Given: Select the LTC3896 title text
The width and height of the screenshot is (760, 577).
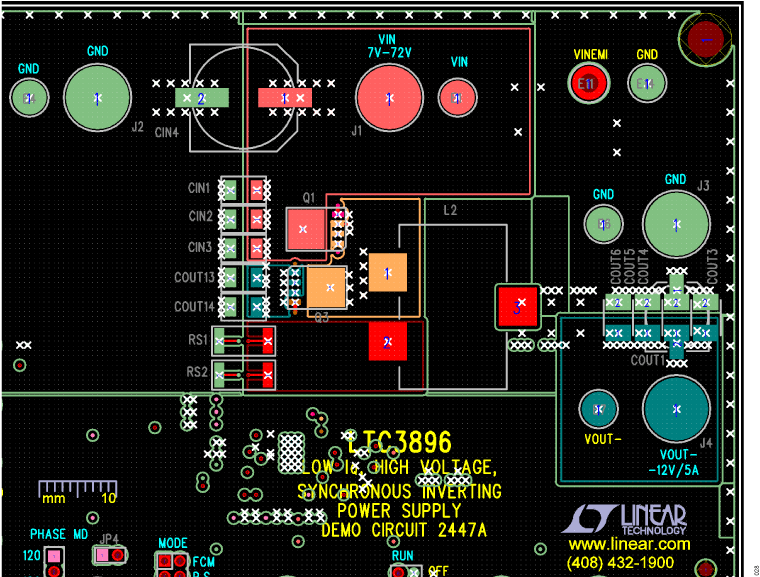Looking at the screenshot, I should 399,442.
